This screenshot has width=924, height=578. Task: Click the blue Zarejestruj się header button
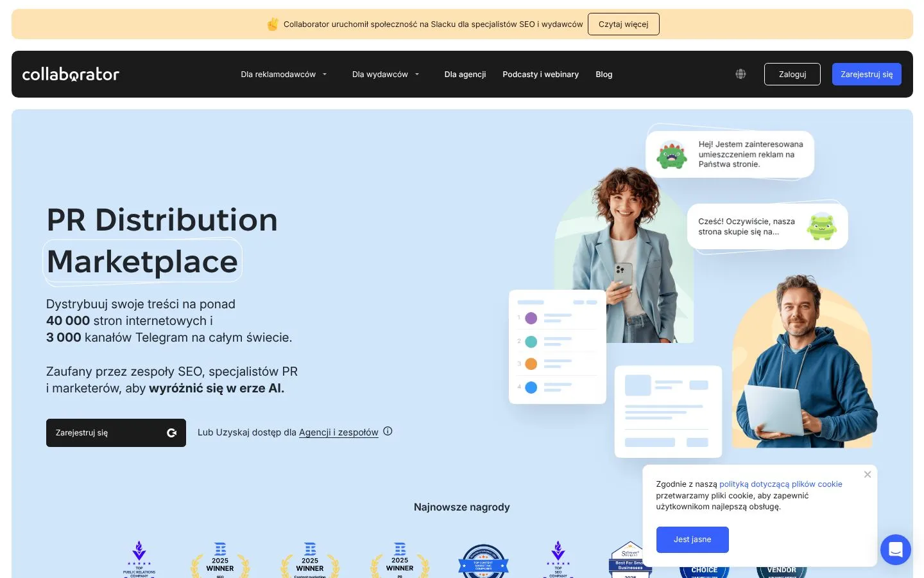(x=867, y=74)
